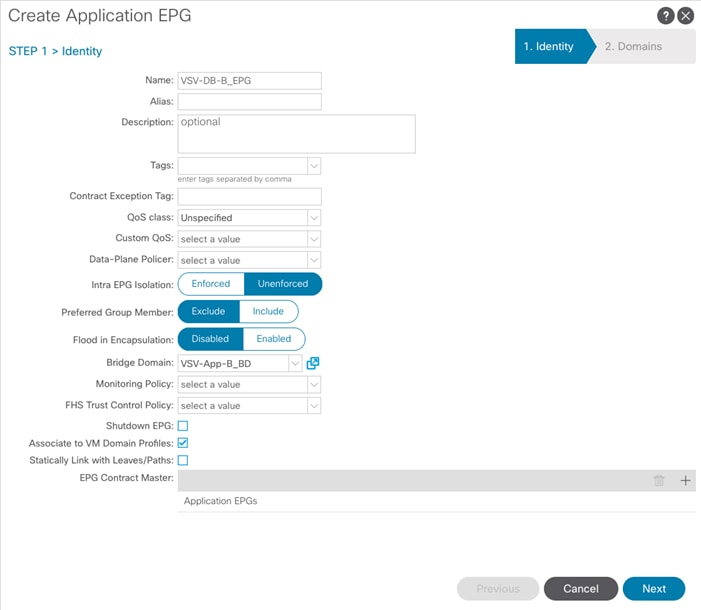
Task: Check the Shutdown EPG checkbox
Action: click(x=183, y=426)
